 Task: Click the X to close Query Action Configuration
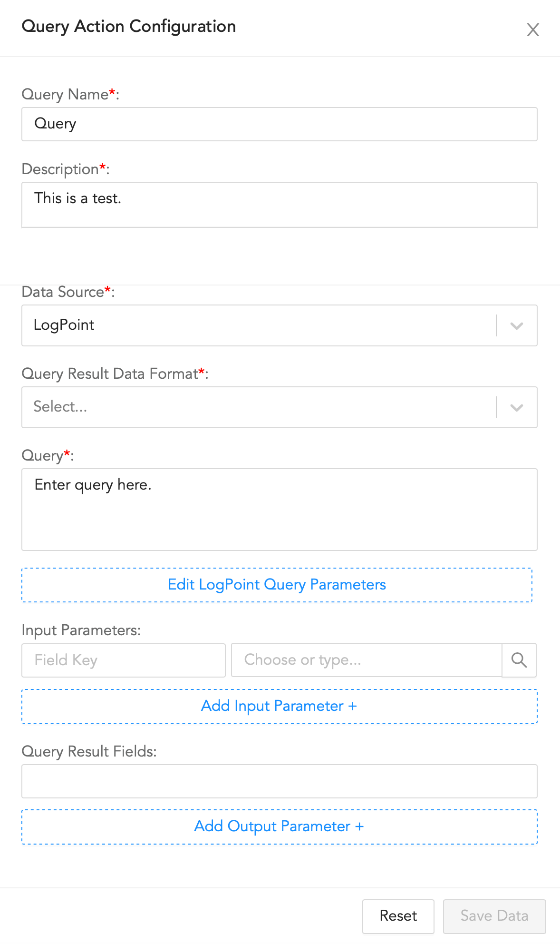coord(533,29)
